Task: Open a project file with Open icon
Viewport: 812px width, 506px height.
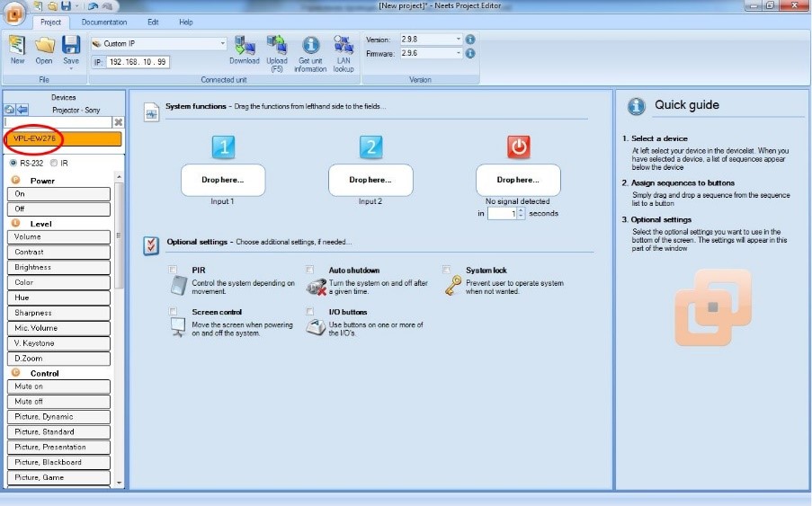Action: pos(44,47)
